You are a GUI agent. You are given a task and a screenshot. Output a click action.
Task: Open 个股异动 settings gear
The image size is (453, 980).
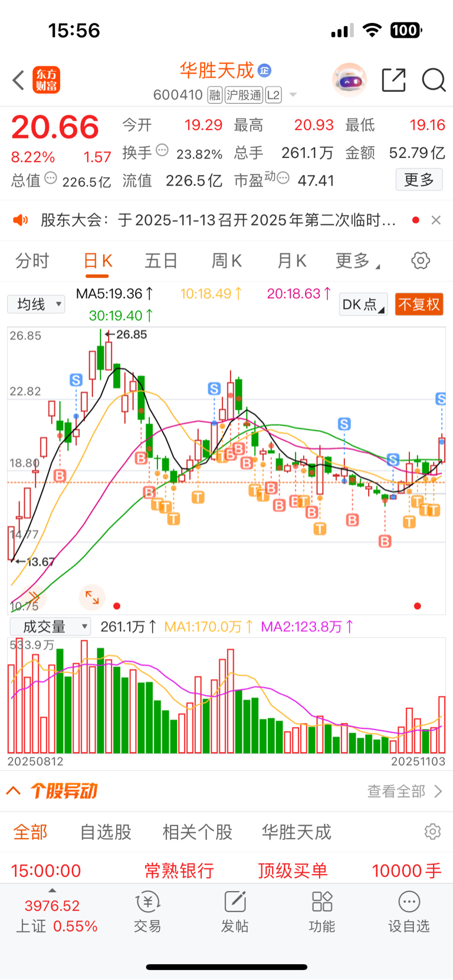point(432,831)
